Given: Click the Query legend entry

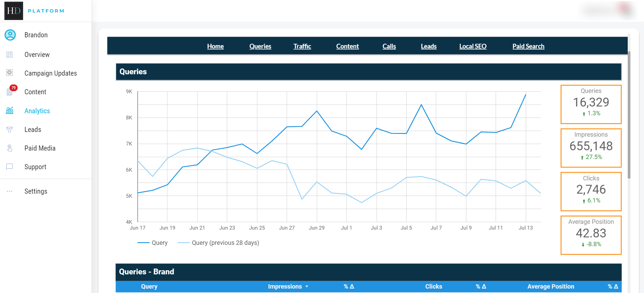Looking at the screenshot, I should 152,243.
